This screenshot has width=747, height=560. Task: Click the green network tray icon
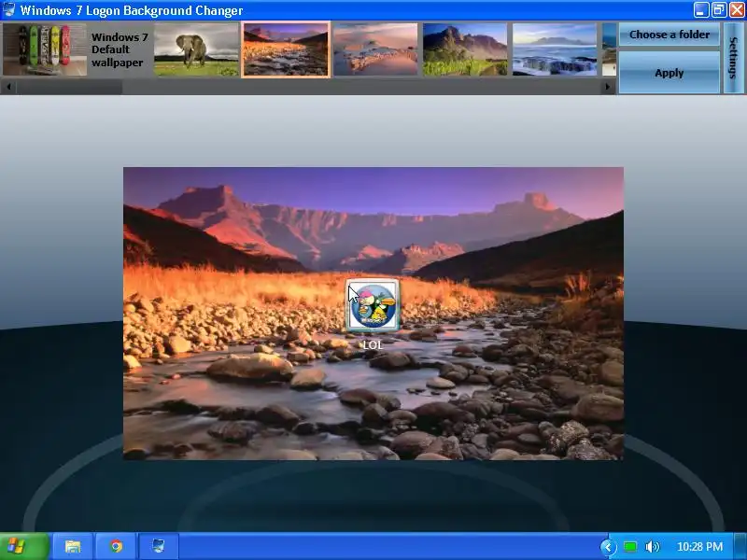[x=631, y=547]
